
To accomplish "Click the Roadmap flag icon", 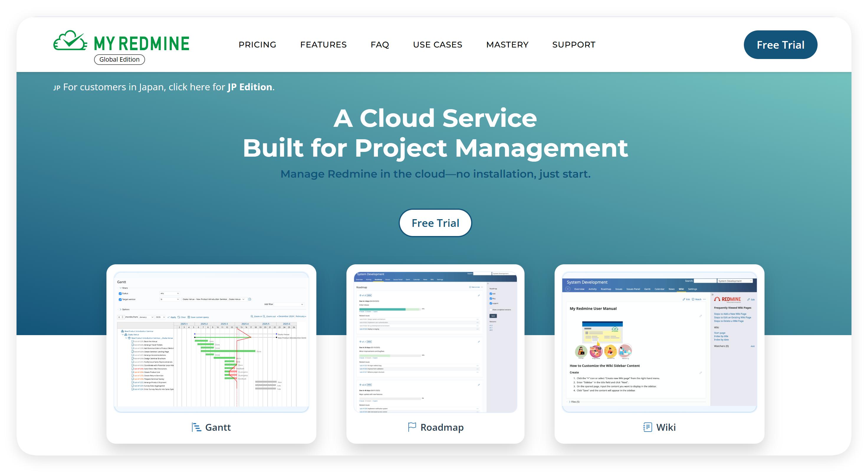I will (412, 427).
